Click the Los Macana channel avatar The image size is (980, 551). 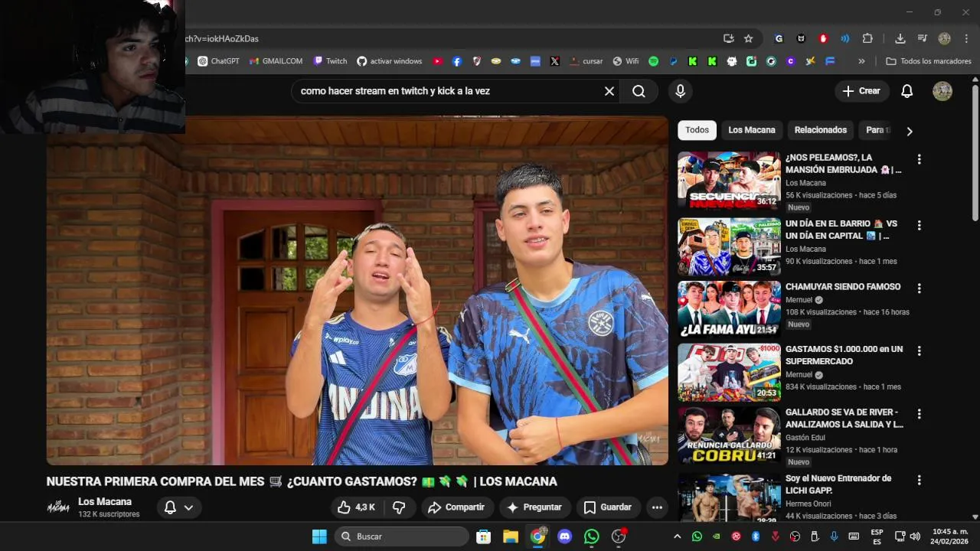[58, 507]
